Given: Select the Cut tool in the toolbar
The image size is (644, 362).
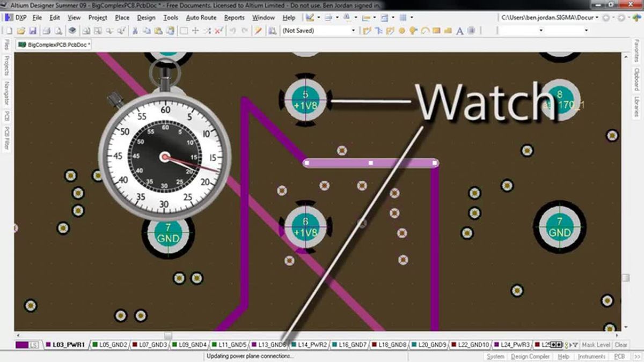Looking at the screenshot, I should (x=135, y=31).
